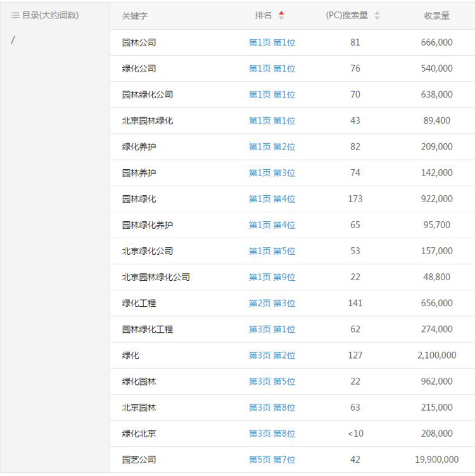Open the 第3页 第2位 link for 绿化
Image resolution: width=475 pixels, height=476 pixels.
click(272, 355)
